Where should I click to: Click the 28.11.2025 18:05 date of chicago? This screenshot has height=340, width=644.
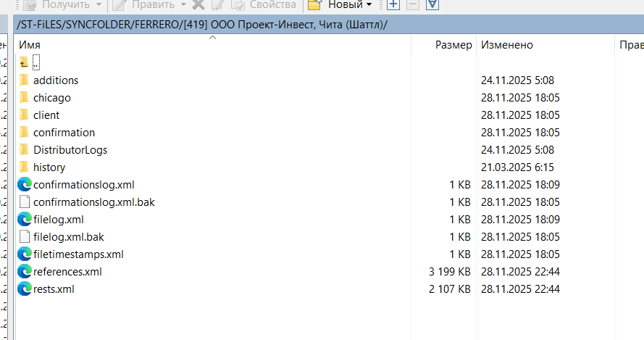(520, 98)
